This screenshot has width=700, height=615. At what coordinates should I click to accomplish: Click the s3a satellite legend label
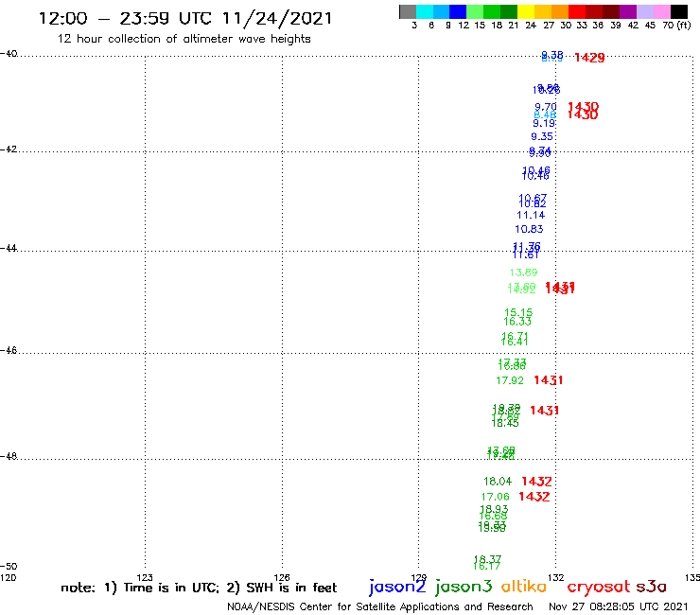[651, 587]
